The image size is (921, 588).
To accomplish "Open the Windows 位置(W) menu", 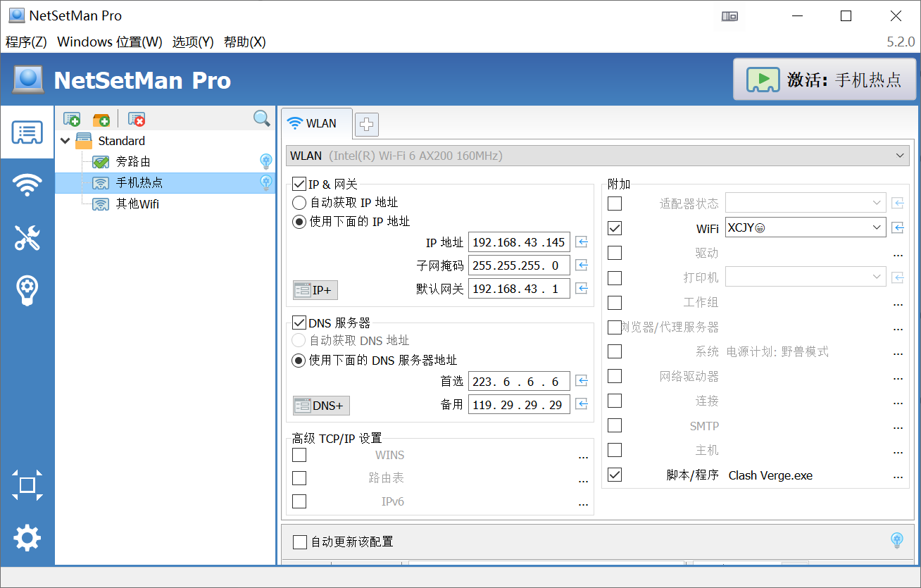I will [x=110, y=42].
